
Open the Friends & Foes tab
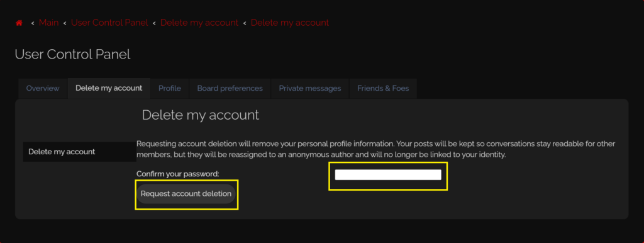(383, 88)
